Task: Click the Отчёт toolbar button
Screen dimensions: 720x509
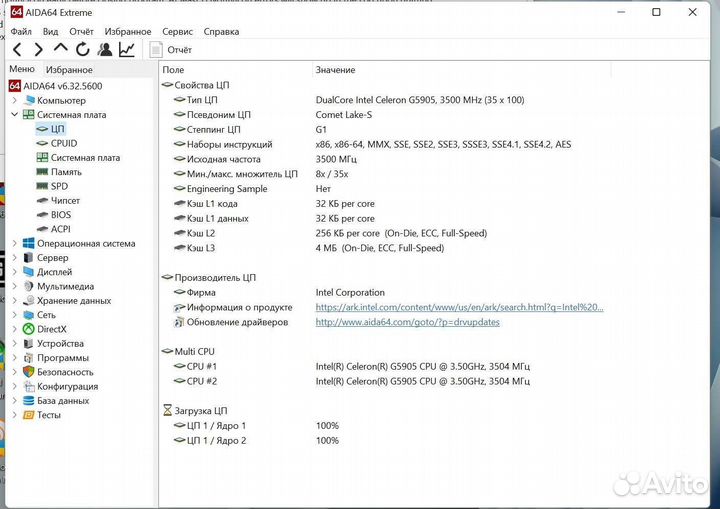Action: click(x=171, y=50)
